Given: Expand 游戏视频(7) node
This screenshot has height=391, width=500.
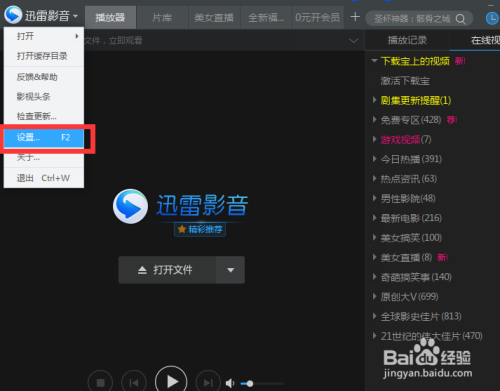Looking at the screenshot, I should (374, 139).
